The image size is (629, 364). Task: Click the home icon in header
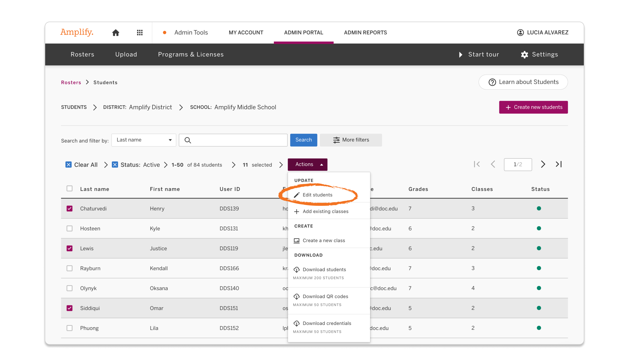click(x=115, y=33)
